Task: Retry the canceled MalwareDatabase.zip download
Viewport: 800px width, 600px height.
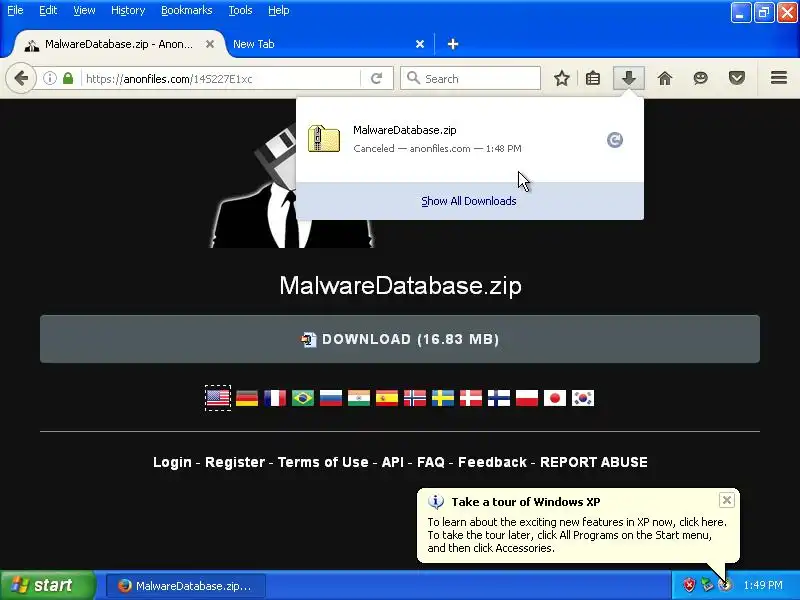Action: tap(615, 140)
